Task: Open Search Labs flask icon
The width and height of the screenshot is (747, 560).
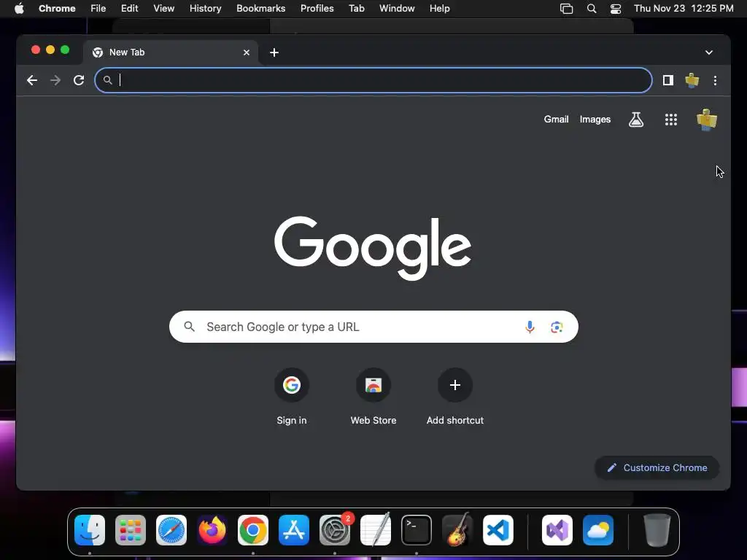Action: coord(636,120)
